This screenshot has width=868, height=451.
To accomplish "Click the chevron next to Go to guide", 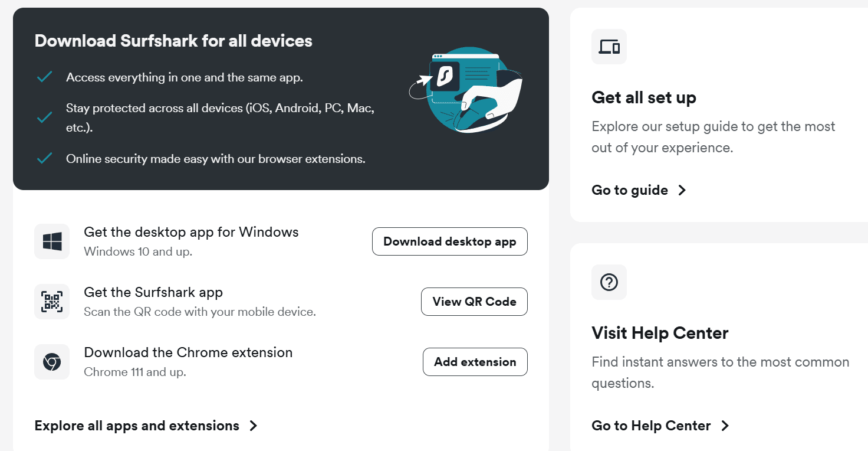I will point(682,190).
